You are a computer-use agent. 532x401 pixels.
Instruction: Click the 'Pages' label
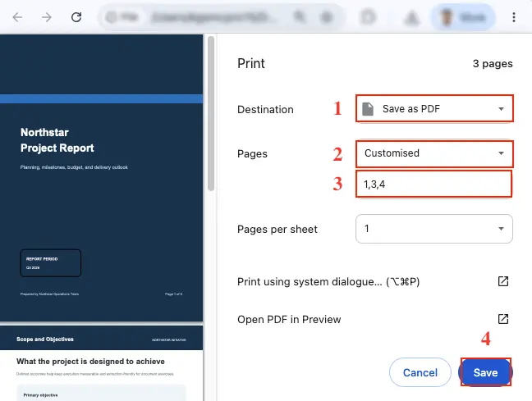pos(252,154)
